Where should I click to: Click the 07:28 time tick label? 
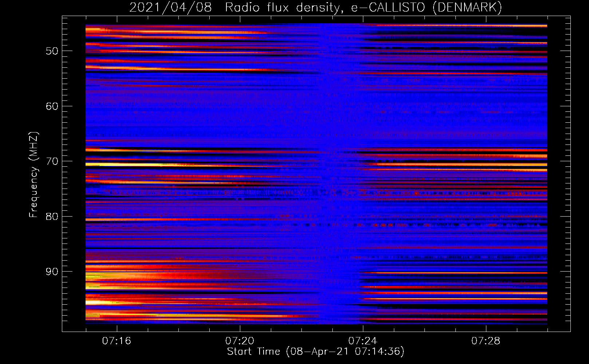(486, 341)
